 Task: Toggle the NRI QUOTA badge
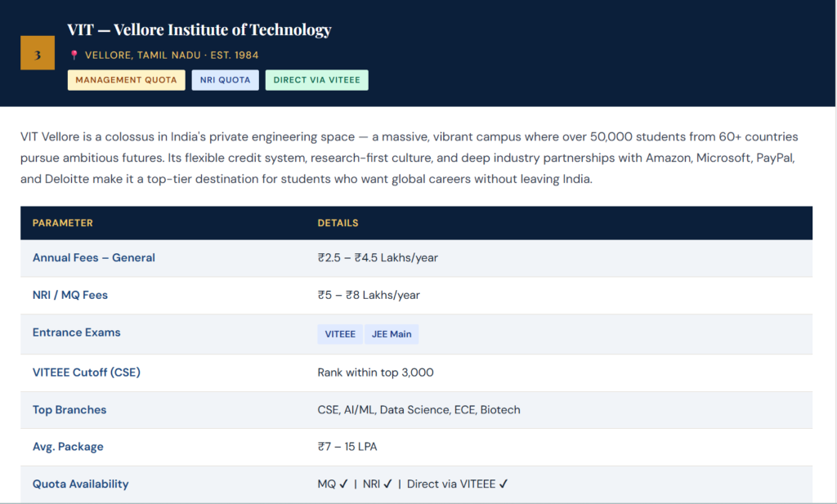[x=225, y=80]
